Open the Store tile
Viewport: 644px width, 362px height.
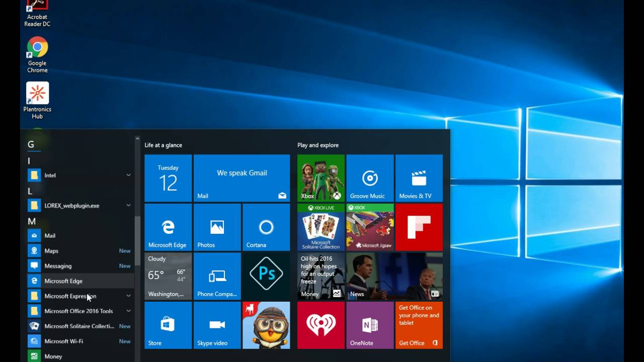168,325
